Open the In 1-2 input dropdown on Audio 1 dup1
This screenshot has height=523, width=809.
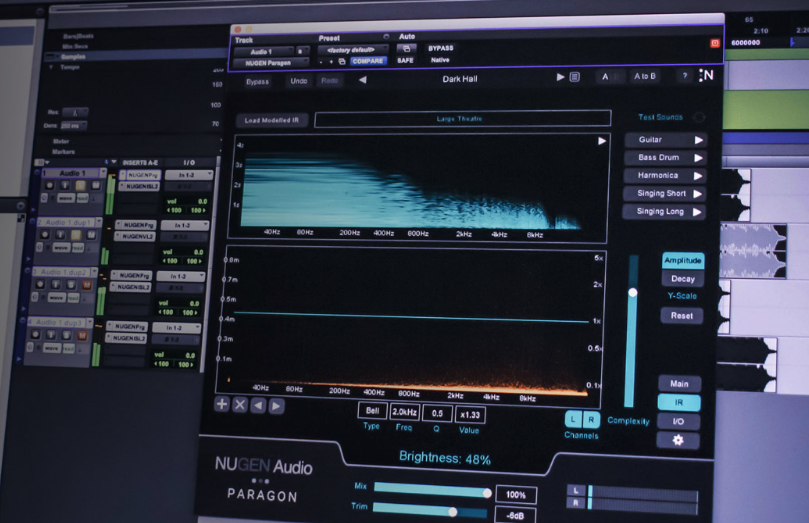pos(184,225)
